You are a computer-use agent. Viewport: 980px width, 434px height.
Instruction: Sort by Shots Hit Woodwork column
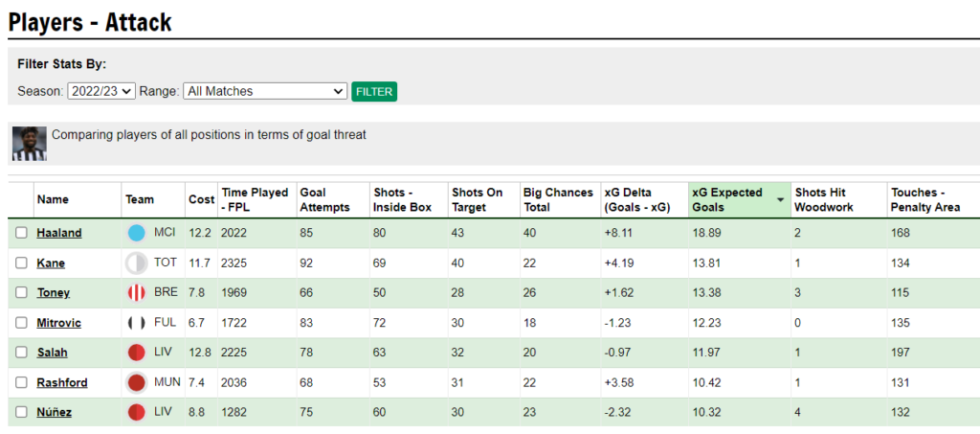(824, 199)
